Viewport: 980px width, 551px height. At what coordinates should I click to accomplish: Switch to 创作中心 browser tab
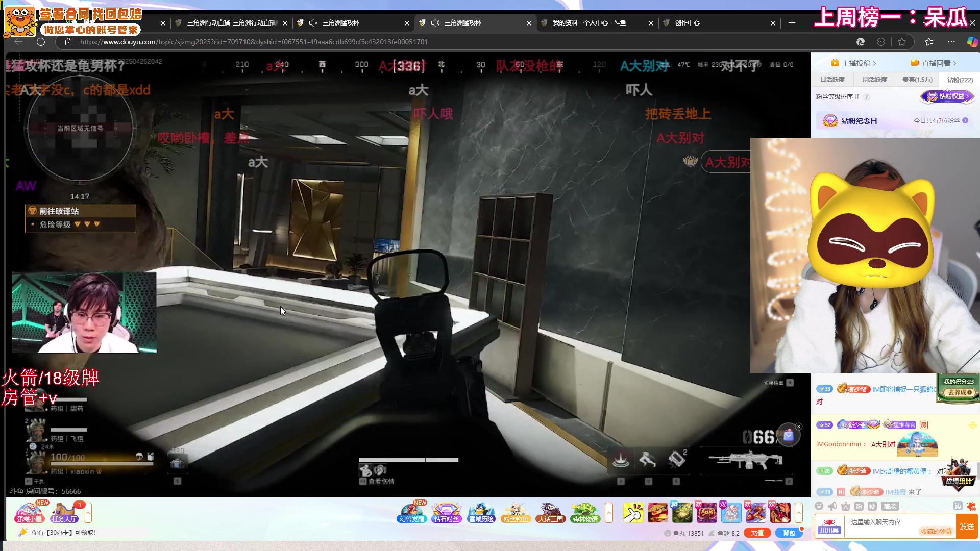pyautogui.click(x=720, y=23)
